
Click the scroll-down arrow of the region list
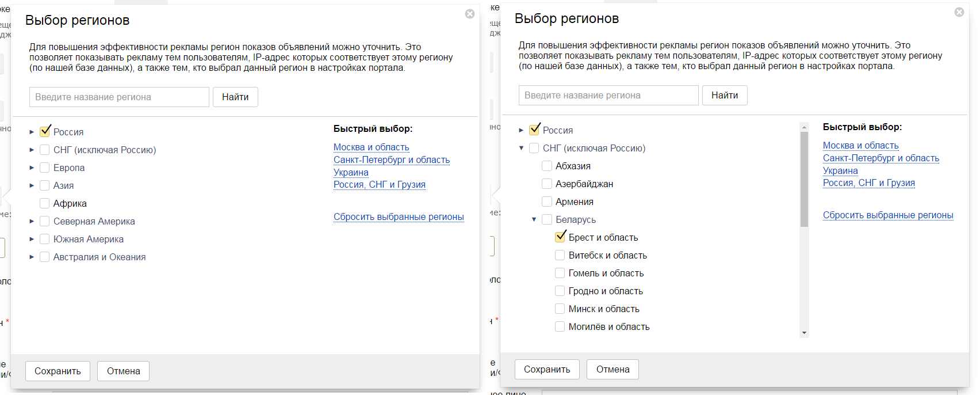point(804,333)
